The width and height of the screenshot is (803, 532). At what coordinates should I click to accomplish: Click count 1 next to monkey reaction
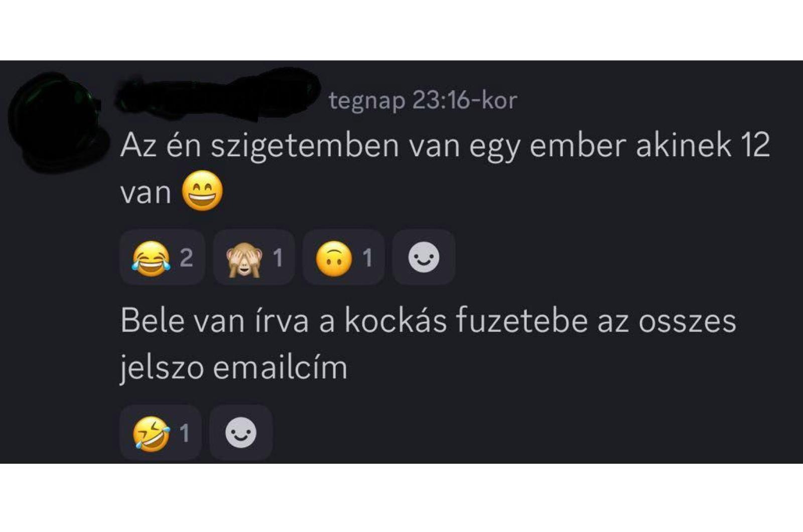[278, 258]
